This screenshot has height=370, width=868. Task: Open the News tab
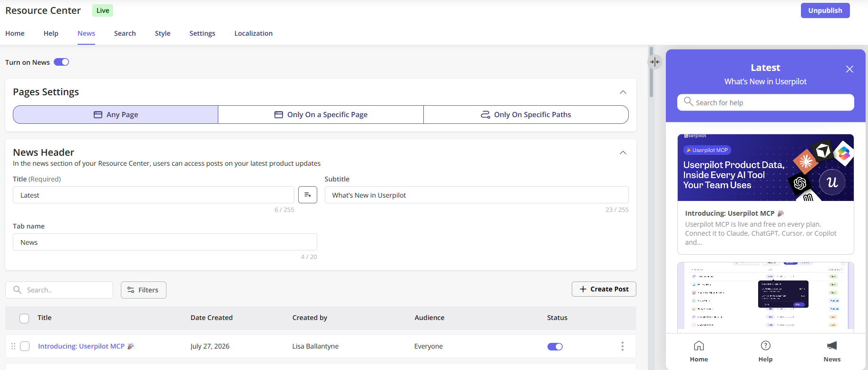point(86,33)
